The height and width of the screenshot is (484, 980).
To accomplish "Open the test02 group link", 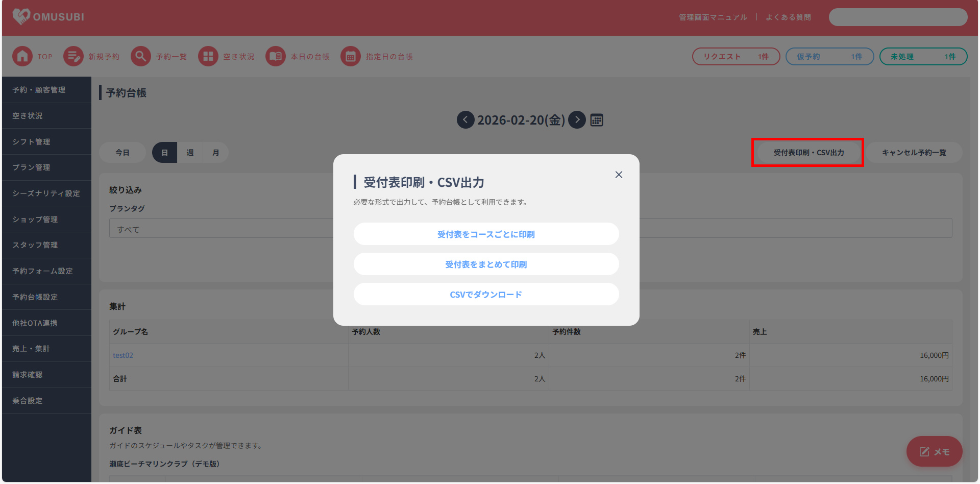I will (x=123, y=355).
